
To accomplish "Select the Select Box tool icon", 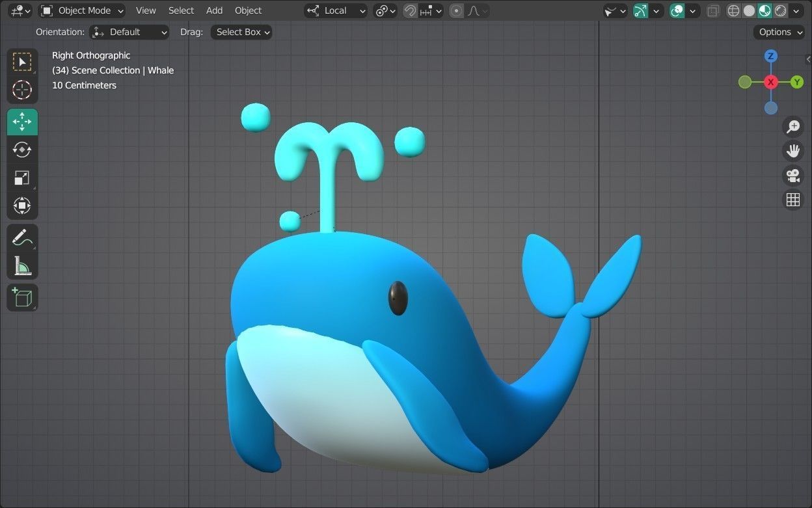I will 22,62.
